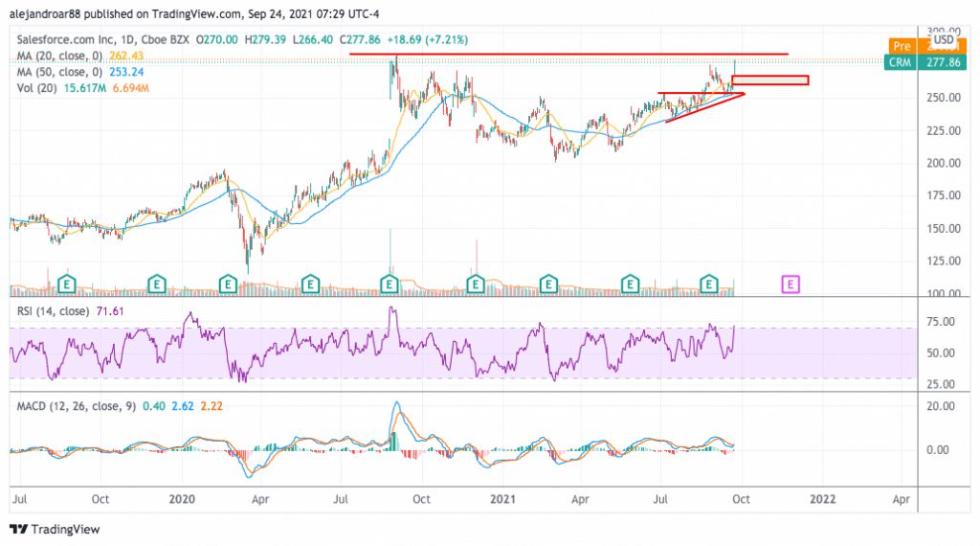Click the 2022 label on the time axis
980x546 pixels.
click(822, 499)
